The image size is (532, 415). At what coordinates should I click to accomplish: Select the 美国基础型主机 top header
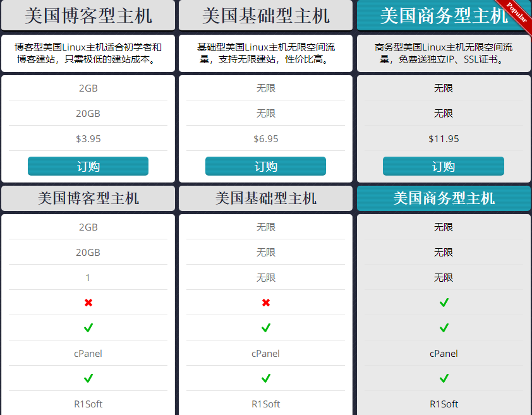(x=266, y=14)
